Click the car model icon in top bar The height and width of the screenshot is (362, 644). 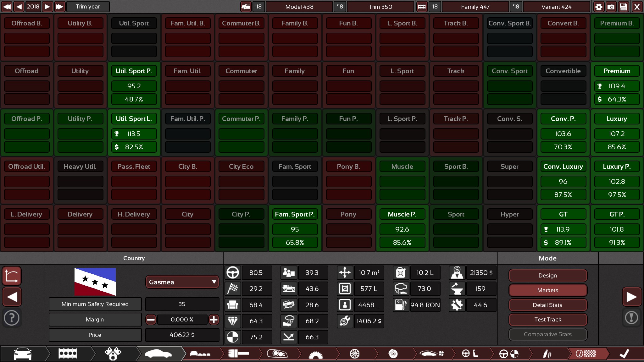click(246, 7)
